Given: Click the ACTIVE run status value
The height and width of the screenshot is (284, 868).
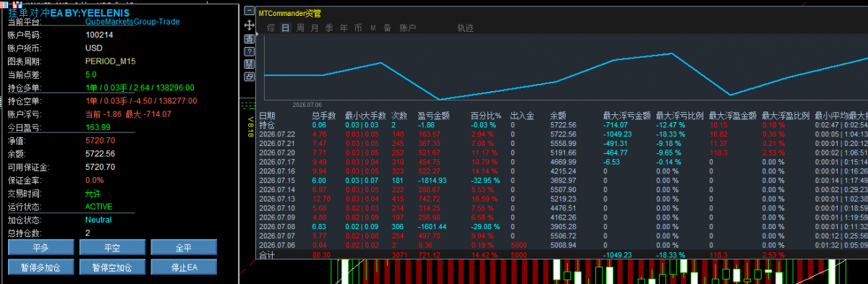Looking at the screenshot, I should coord(99,207).
